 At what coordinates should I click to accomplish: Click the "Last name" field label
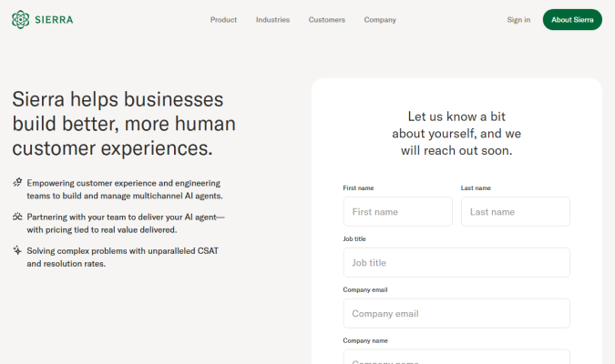click(476, 188)
